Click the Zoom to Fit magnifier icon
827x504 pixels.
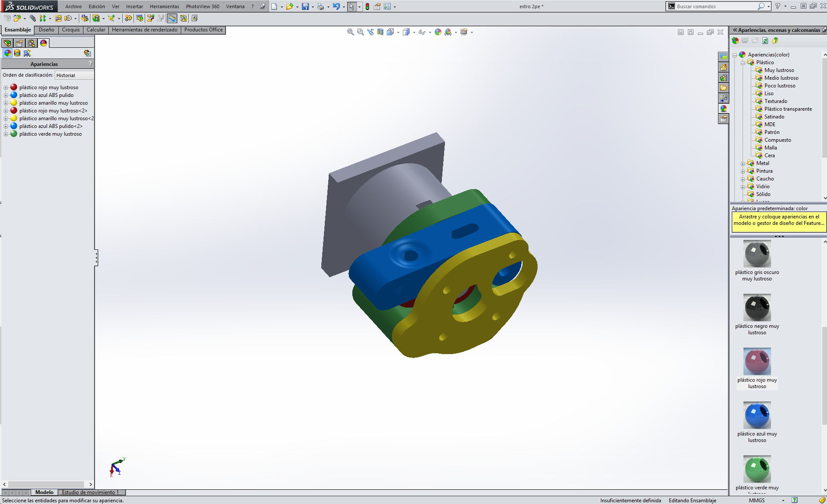[351, 32]
